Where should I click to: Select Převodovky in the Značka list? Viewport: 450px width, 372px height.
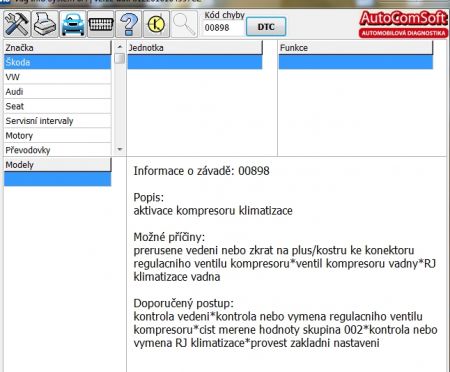pyautogui.click(x=57, y=150)
